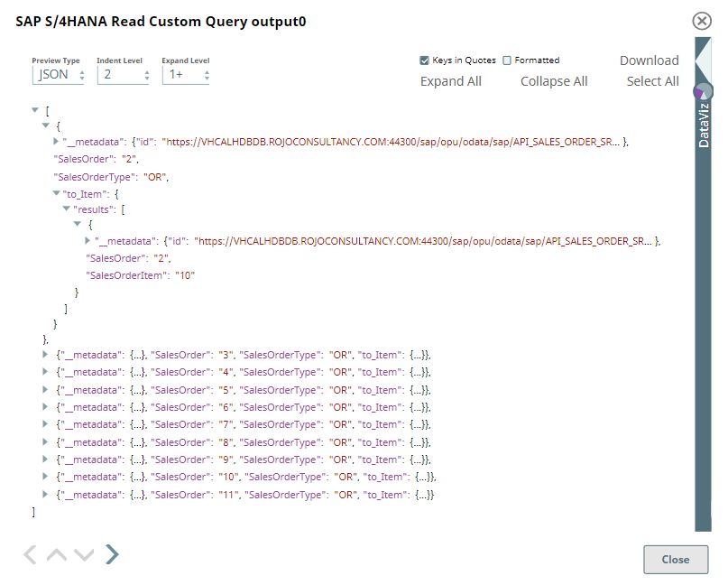The height and width of the screenshot is (585, 728).
Task: Enable the Formatted checkbox
Action: (x=507, y=60)
